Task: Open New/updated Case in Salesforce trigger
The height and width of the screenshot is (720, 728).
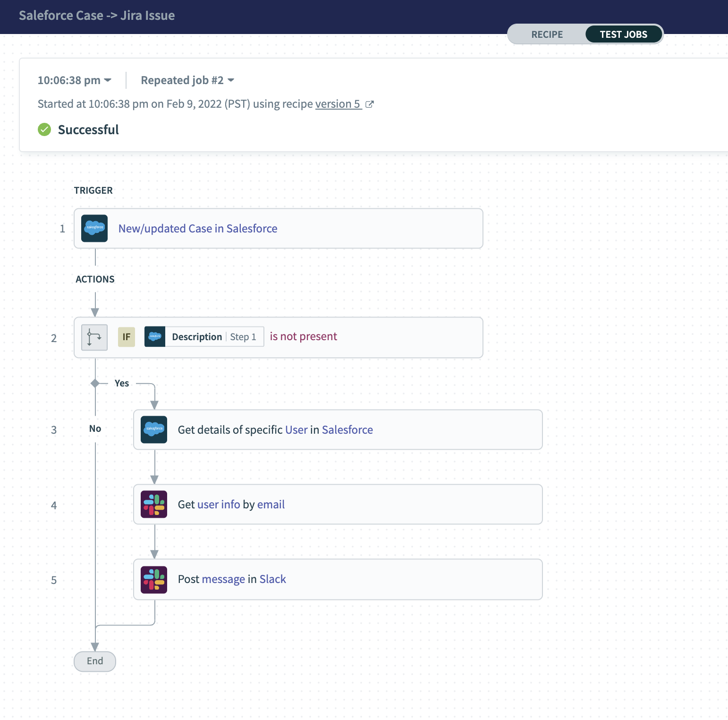Action: click(x=198, y=229)
